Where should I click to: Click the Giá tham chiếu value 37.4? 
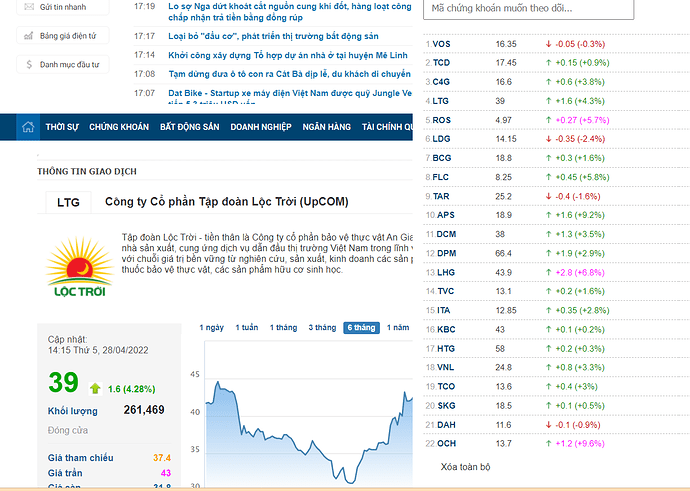coord(162,458)
